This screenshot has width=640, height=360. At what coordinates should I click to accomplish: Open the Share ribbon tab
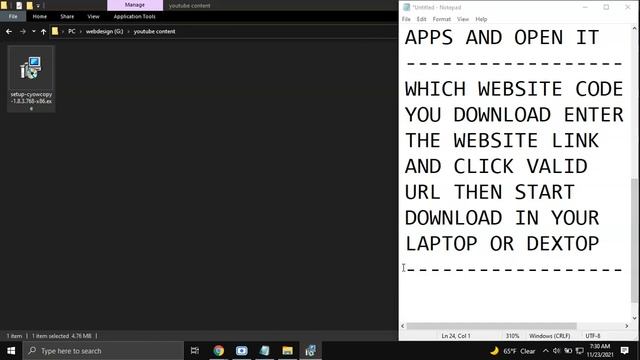(67, 16)
